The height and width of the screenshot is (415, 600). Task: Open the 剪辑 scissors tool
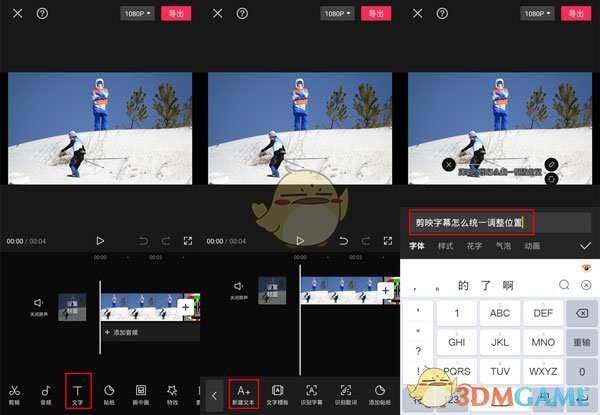click(14, 393)
